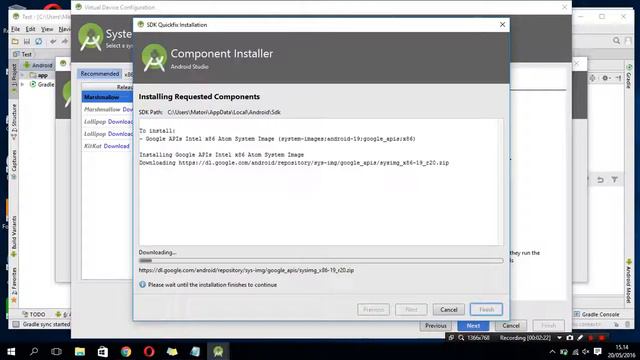Click the Finish button in Component Installer
Screen dimensions: 640x360
[x=486, y=309]
